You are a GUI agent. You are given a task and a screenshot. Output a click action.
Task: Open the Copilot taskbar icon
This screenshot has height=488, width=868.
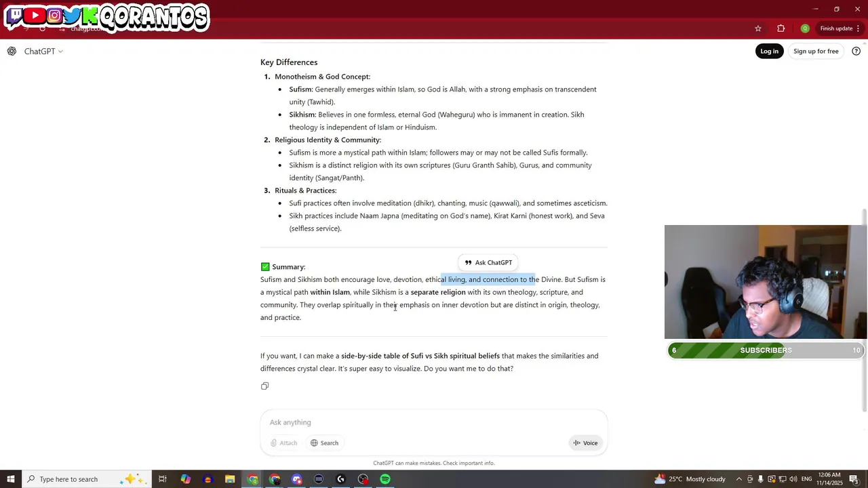point(185,479)
